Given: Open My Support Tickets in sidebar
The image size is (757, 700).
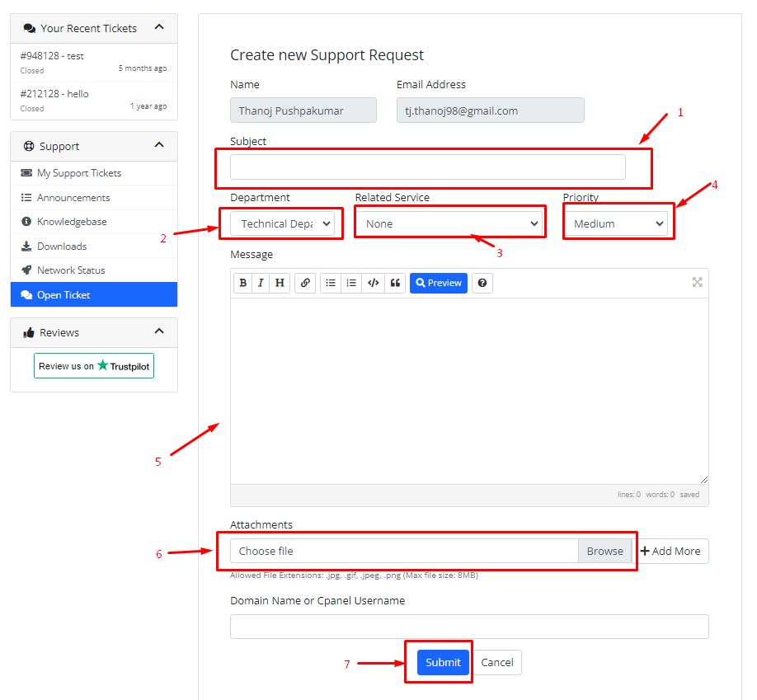Looking at the screenshot, I should [79, 173].
